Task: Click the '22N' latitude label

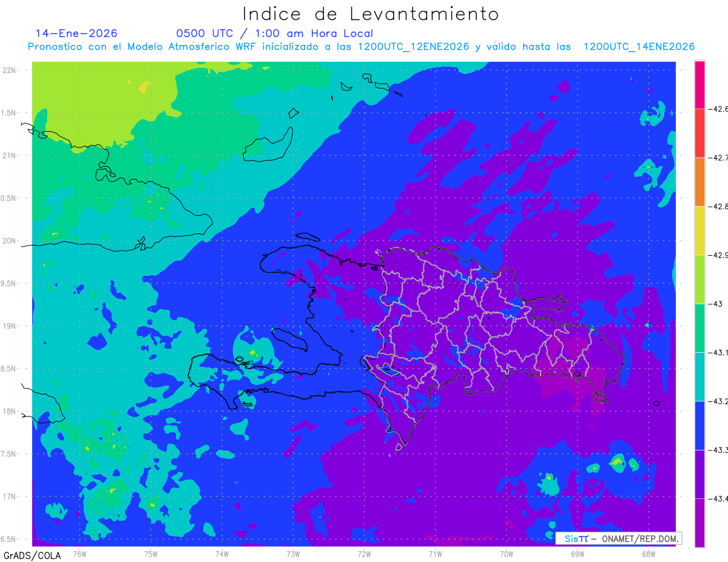Action: click(x=10, y=70)
